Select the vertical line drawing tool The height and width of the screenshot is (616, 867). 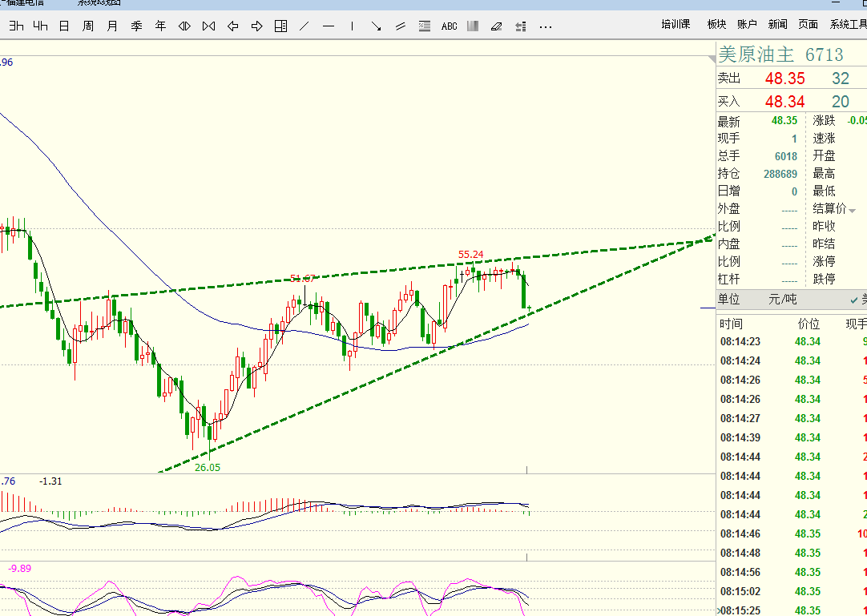(x=353, y=26)
